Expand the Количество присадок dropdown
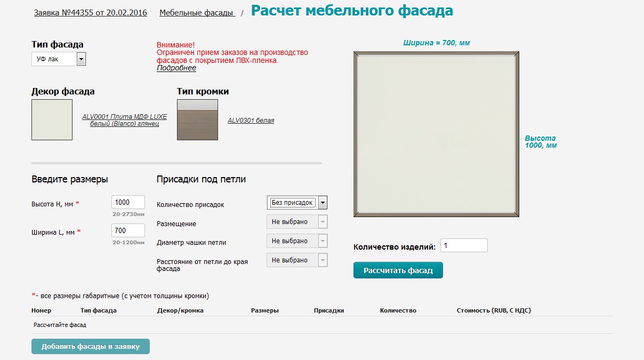The image size is (644, 360). click(x=297, y=203)
